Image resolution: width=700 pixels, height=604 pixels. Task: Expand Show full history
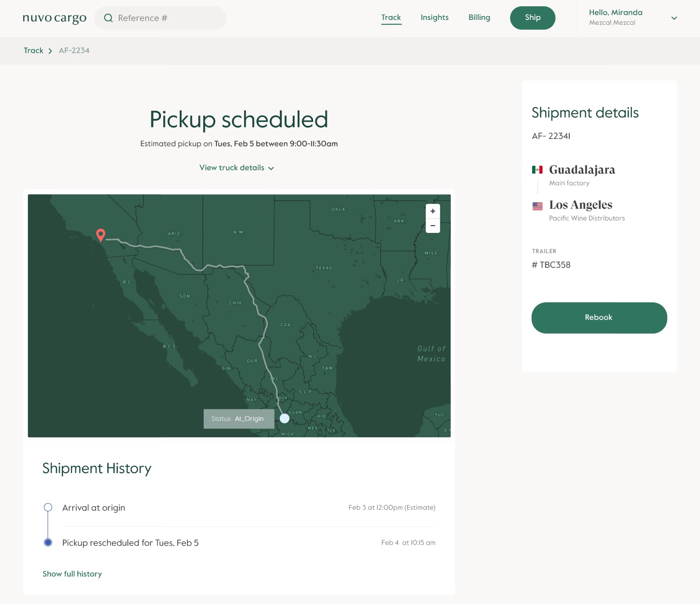(72, 574)
